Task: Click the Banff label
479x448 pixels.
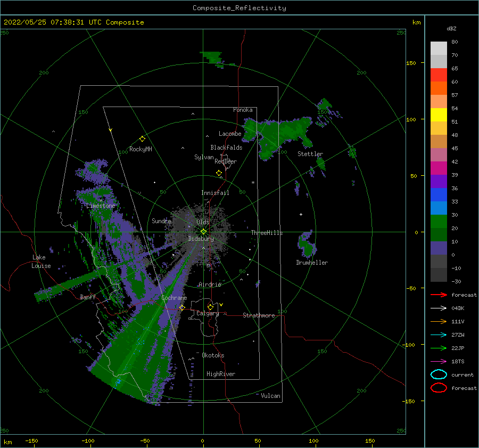Action: click(x=88, y=297)
